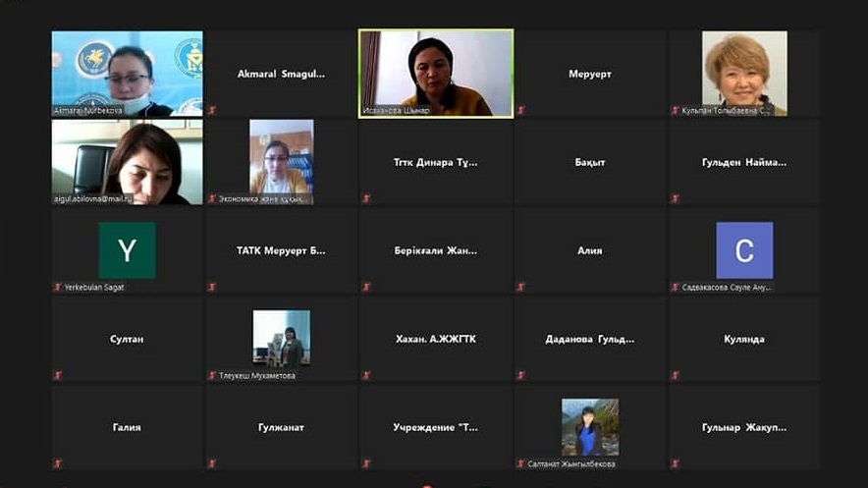This screenshot has height=488, width=868.
Task: Click muted mic icon on Галия's tile
Action: tap(58, 463)
